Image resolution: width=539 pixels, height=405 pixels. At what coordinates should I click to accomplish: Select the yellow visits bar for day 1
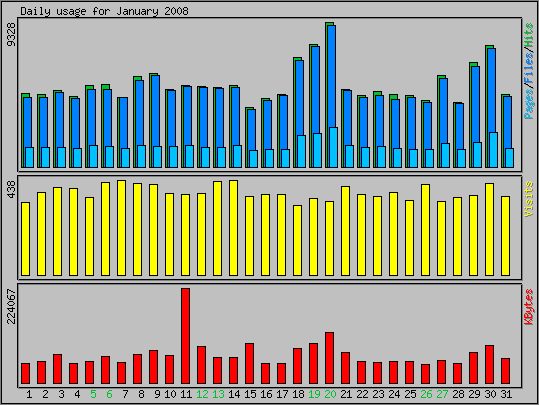(25, 239)
